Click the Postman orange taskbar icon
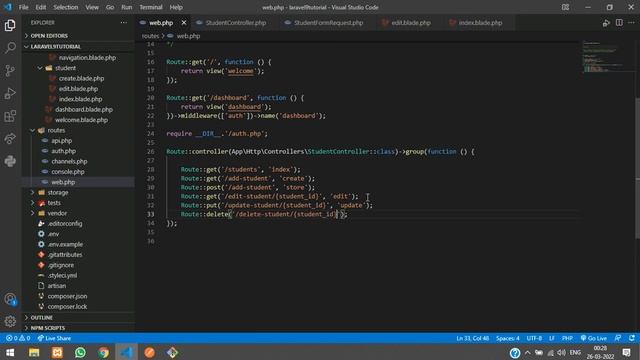Image resolution: width=640 pixels, height=360 pixels. [149, 352]
